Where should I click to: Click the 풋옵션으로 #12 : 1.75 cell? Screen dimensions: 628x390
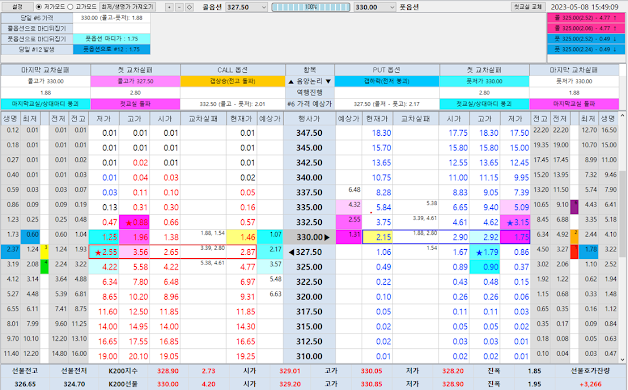click(x=111, y=49)
